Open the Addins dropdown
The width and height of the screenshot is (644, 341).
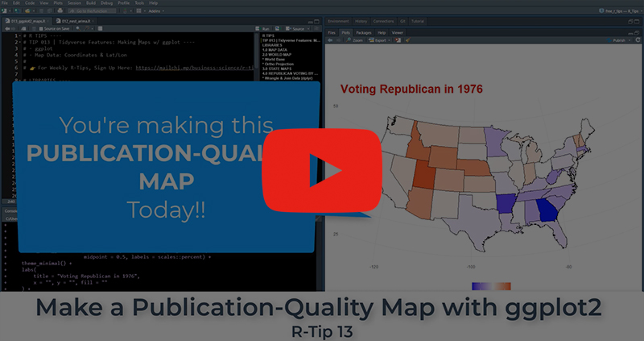156,10
